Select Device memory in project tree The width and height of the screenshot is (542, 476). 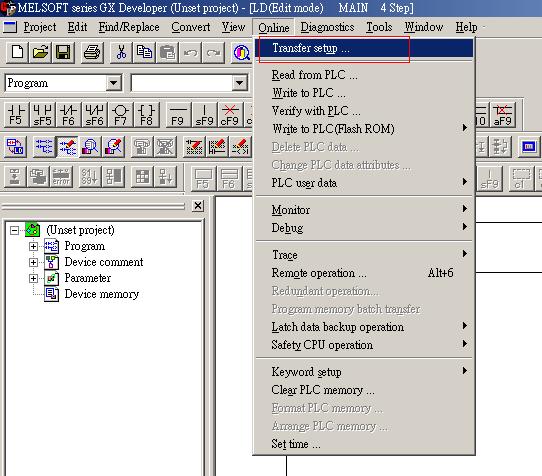[102, 294]
